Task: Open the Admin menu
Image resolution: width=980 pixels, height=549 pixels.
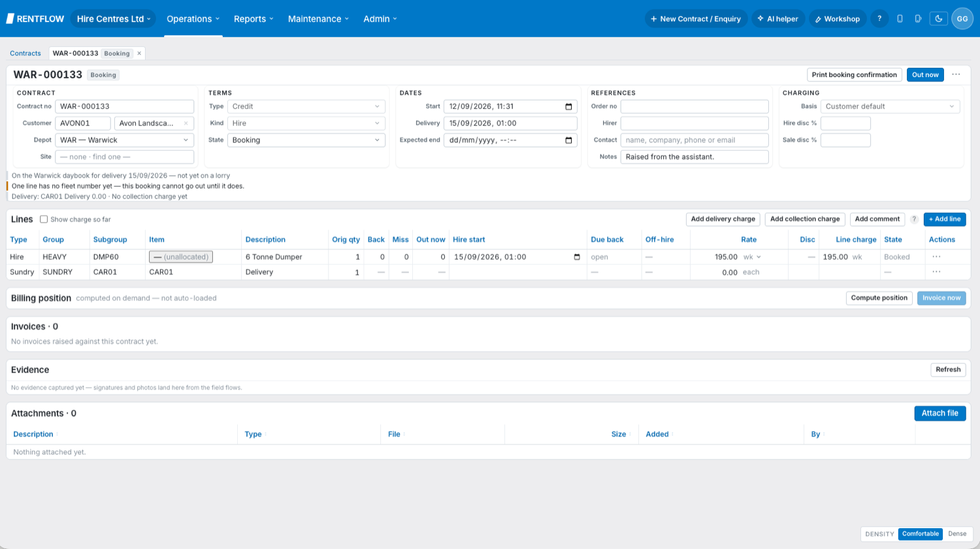Action: 380,19
